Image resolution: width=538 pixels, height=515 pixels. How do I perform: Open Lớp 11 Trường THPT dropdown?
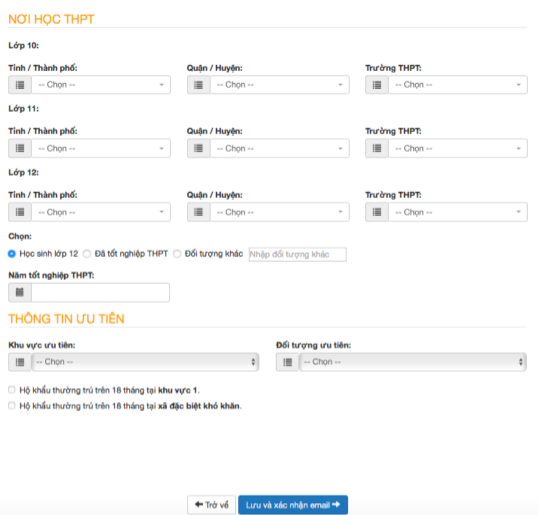pos(458,148)
